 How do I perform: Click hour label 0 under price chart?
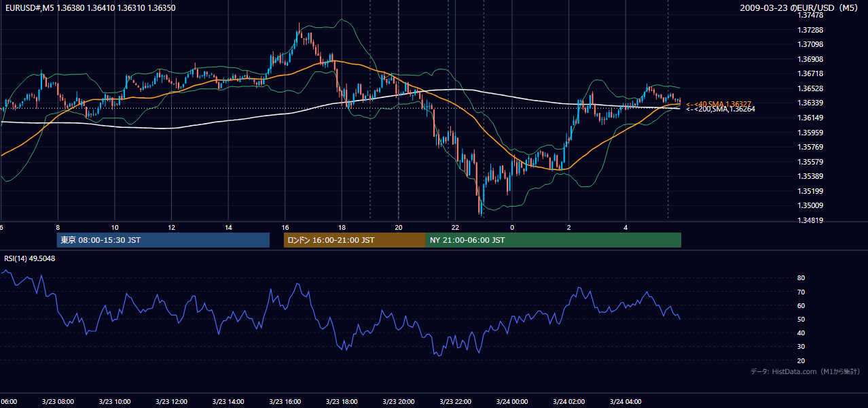pos(512,228)
